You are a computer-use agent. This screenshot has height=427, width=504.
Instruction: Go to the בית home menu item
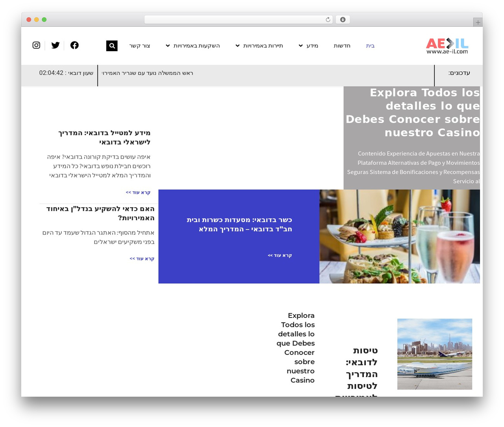tap(370, 46)
